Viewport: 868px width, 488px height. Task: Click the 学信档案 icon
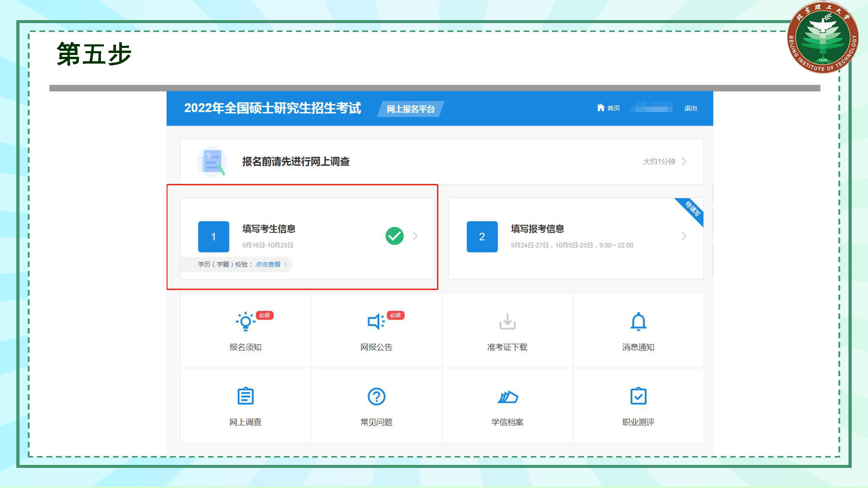(507, 397)
